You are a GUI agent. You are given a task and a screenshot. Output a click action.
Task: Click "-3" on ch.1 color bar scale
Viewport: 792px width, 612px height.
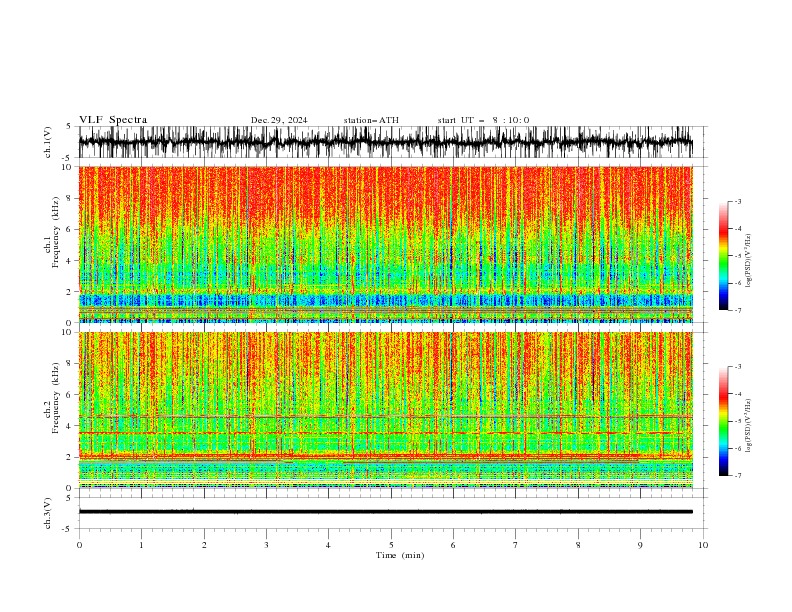(x=737, y=201)
